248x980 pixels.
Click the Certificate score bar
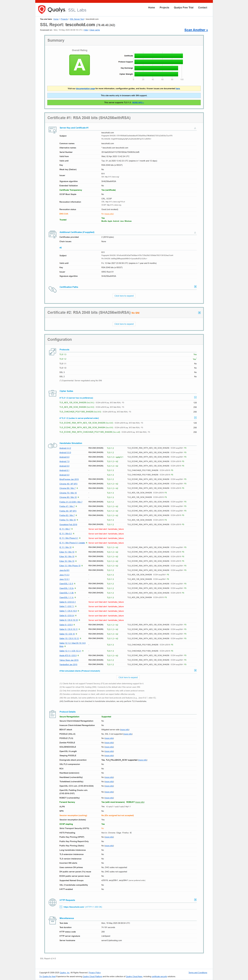pos(159,56)
